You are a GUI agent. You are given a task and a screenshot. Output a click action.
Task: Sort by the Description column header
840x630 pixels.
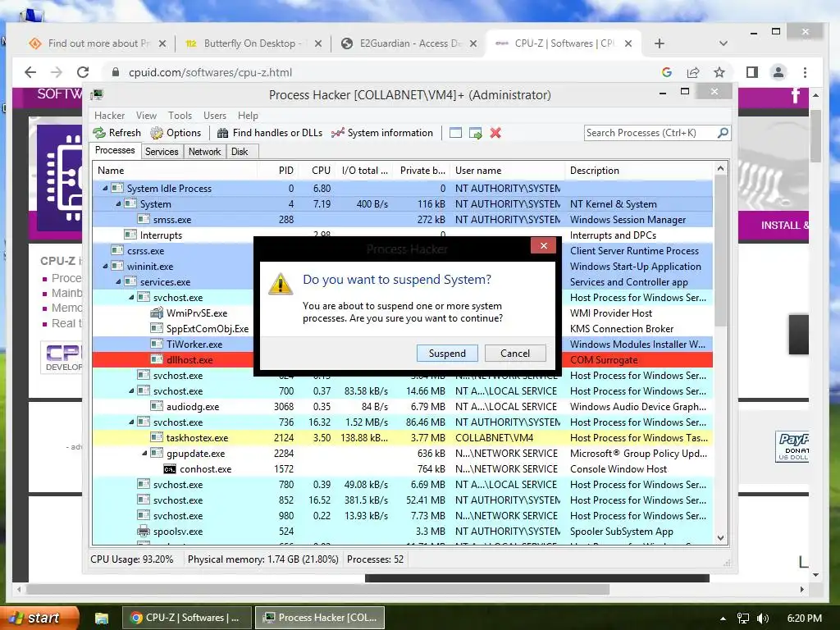(639, 171)
